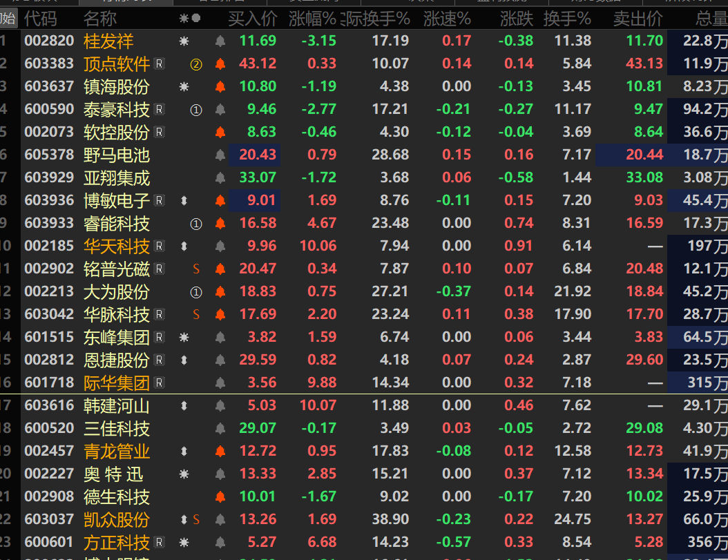Select stock 泰豪科技
The height and width of the screenshot is (560, 728).
[117, 110]
